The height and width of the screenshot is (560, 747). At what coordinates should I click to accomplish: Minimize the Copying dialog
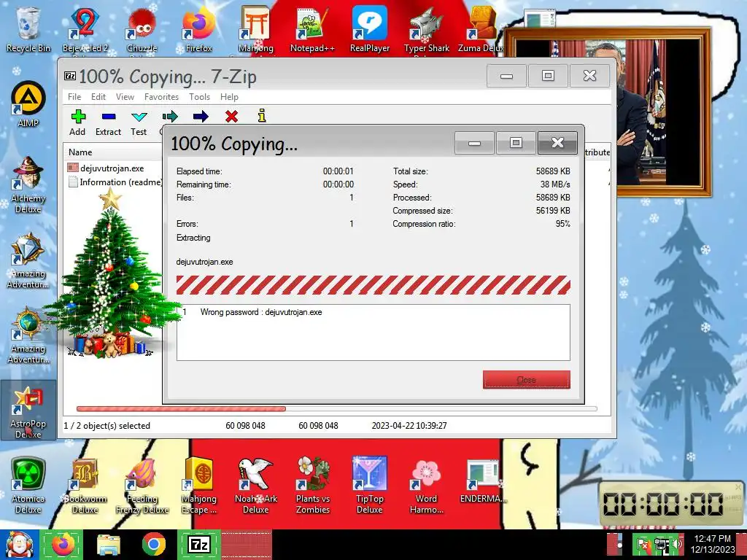474,143
